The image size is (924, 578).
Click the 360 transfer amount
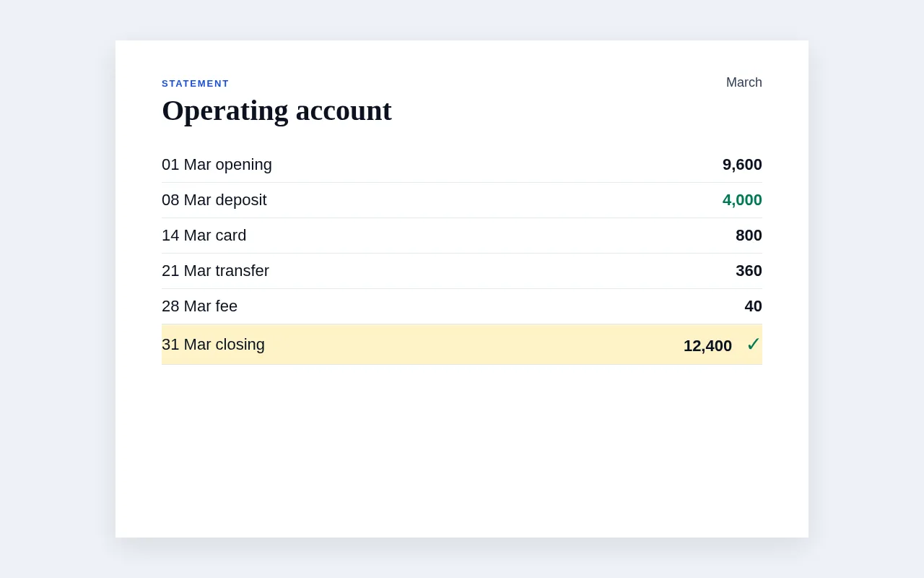[749, 271]
